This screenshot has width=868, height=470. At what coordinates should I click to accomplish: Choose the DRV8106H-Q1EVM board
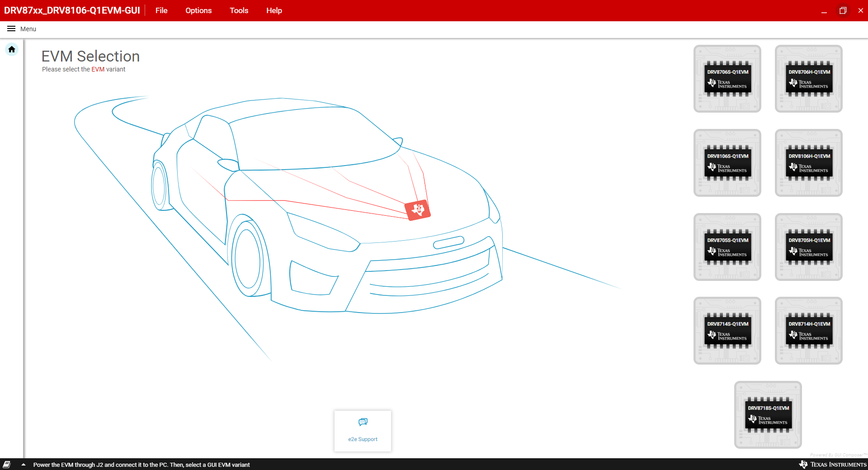[x=809, y=163]
